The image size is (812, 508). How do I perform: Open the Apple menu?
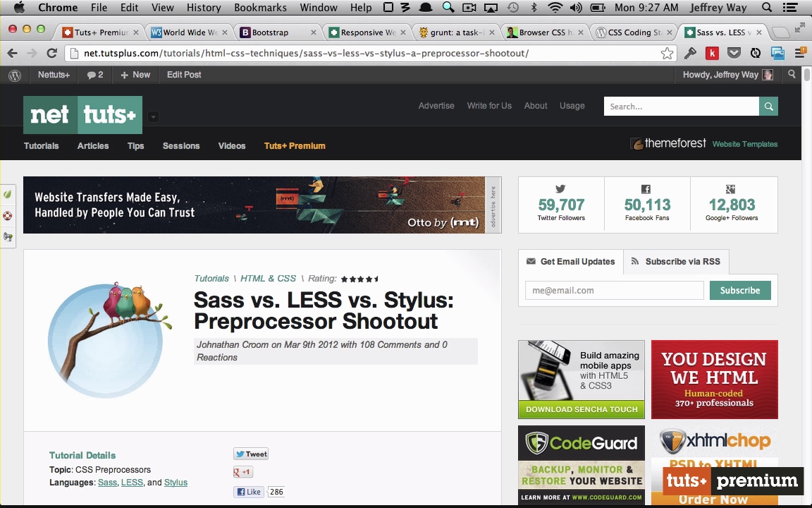click(19, 7)
